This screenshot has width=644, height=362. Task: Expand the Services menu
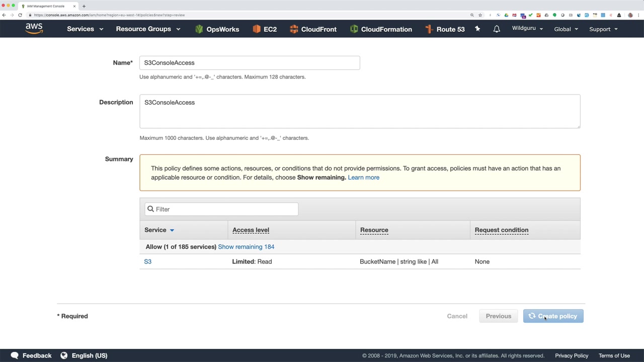[x=85, y=29]
